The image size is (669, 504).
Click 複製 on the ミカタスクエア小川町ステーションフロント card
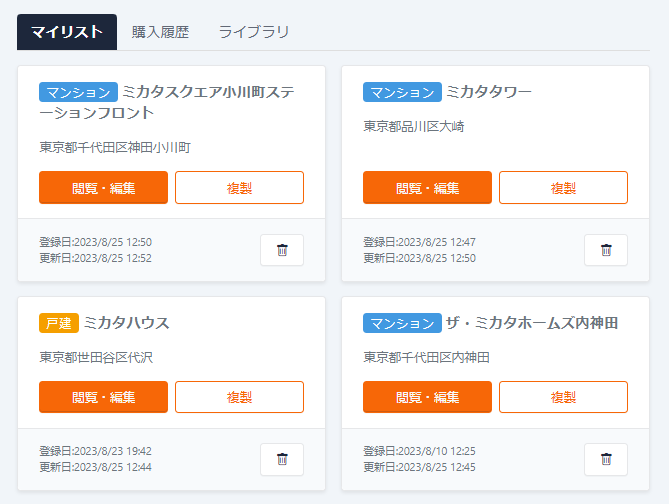(239, 187)
